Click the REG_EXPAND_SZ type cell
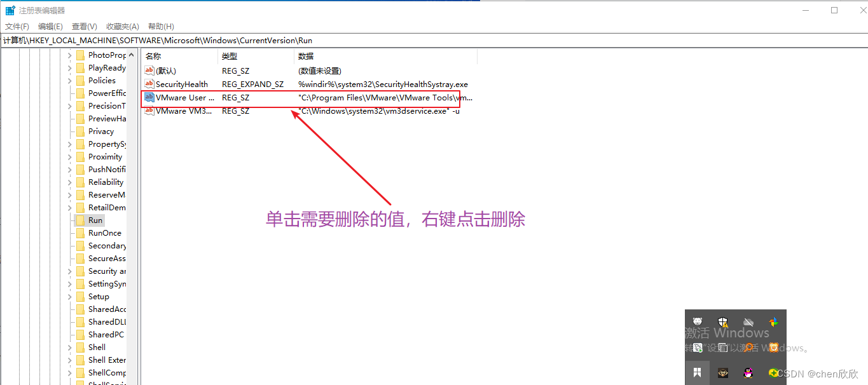Screen dimensions: 868x385 coord(252,84)
